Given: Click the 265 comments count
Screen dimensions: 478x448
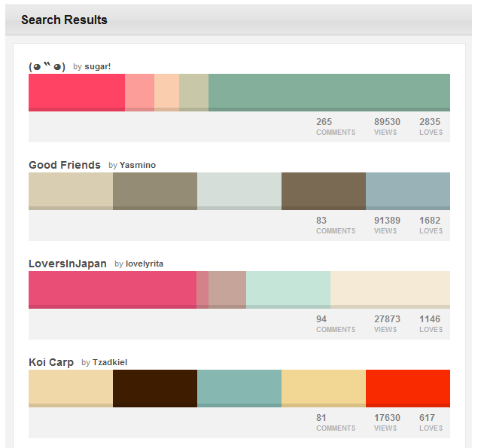Looking at the screenshot, I should 324,122.
